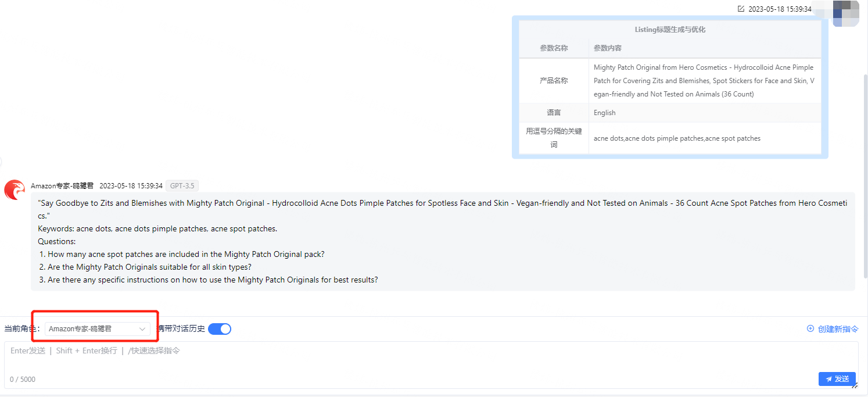Screen dimensions: 868x397
Task: Click the assistant name Amazon专家-鸥鹭君 above the reply
Action: tap(62, 186)
